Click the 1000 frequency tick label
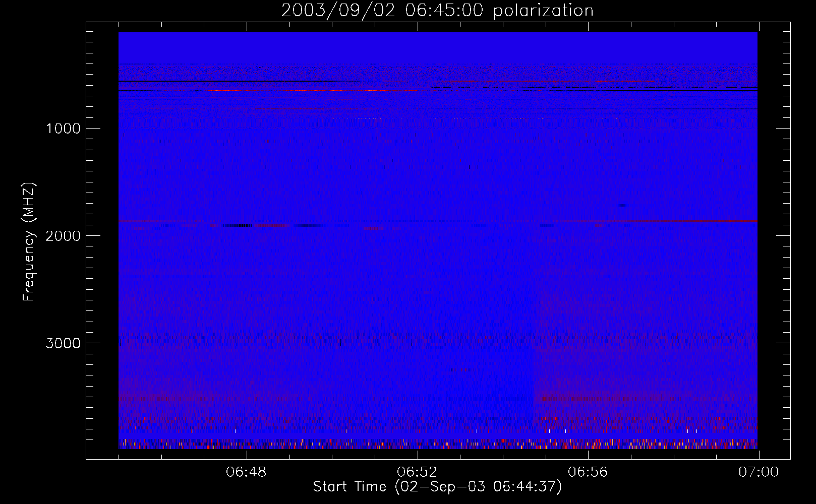816x504 pixels. point(63,129)
